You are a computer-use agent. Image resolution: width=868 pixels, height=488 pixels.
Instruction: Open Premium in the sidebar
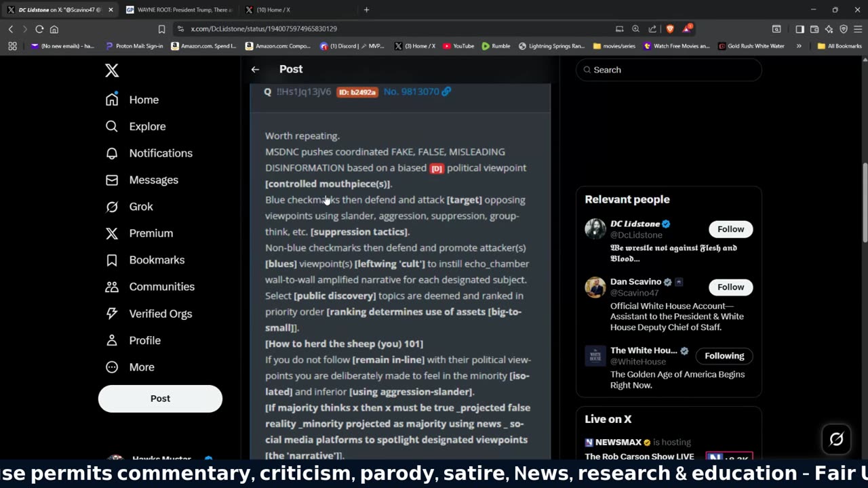pyautogui.click(x=139, y=233)
